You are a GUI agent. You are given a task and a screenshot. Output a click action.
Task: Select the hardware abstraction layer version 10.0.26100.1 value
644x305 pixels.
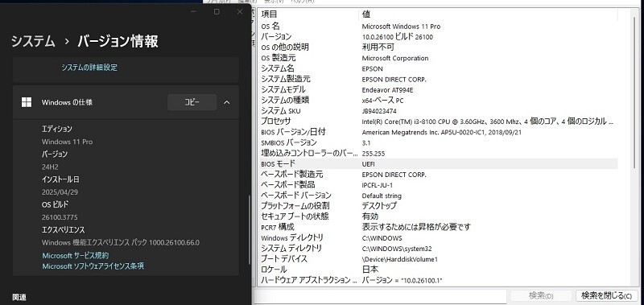coord(402,280)
